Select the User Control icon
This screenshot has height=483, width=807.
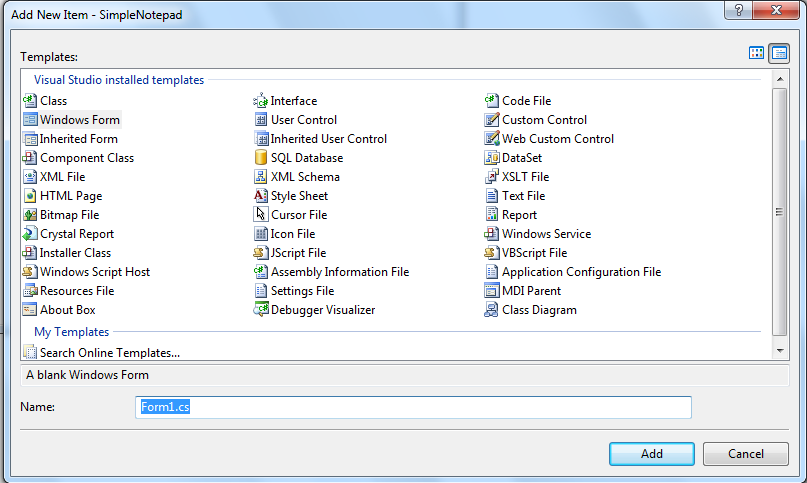pos(261,119)
